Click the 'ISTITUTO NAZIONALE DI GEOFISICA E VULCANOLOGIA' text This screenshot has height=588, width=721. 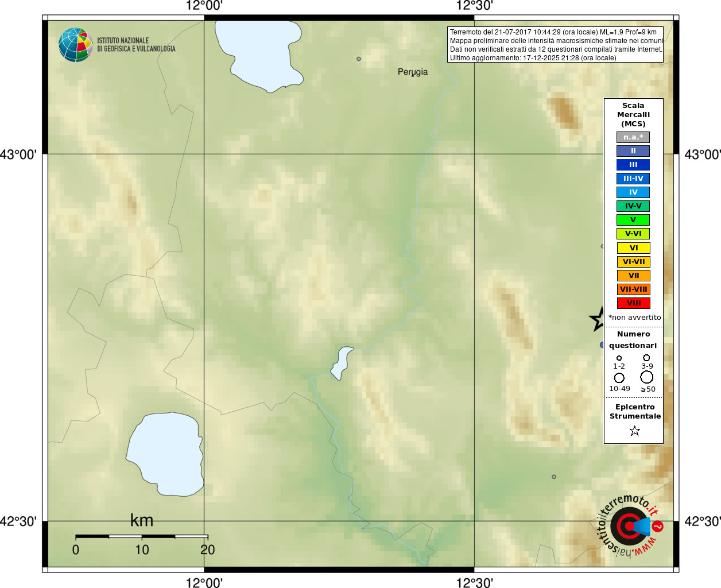point(136,45)
